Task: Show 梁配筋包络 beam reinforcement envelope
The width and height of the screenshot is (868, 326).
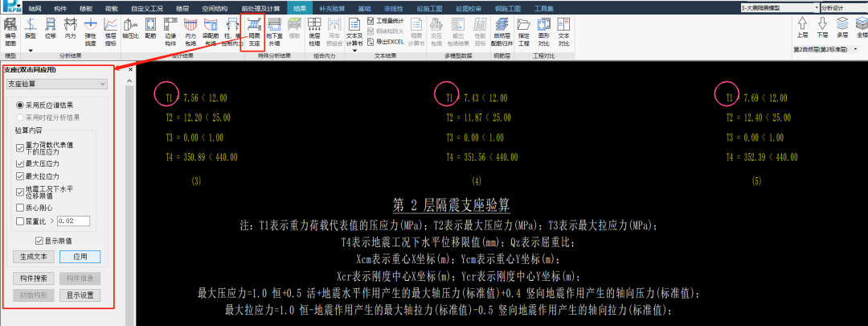Action: click(211, 31)
